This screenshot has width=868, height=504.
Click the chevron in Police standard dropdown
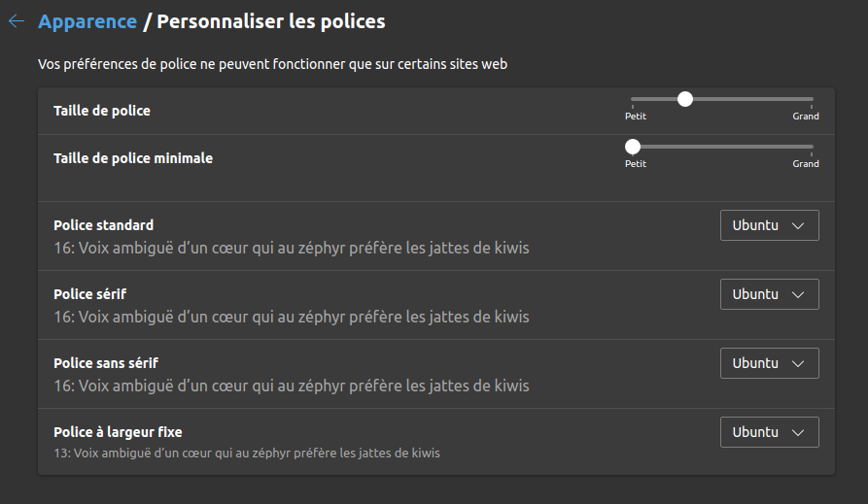[x=799, y=225]
